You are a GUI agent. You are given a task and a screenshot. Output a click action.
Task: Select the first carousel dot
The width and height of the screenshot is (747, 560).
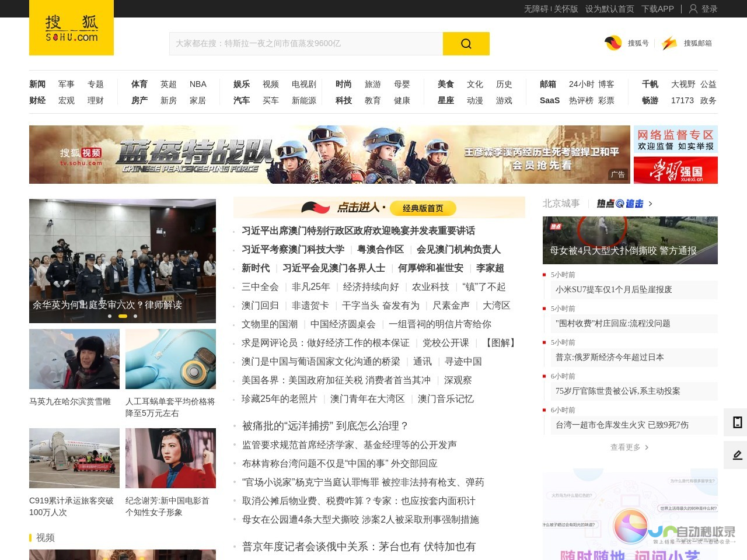[110, 316]
